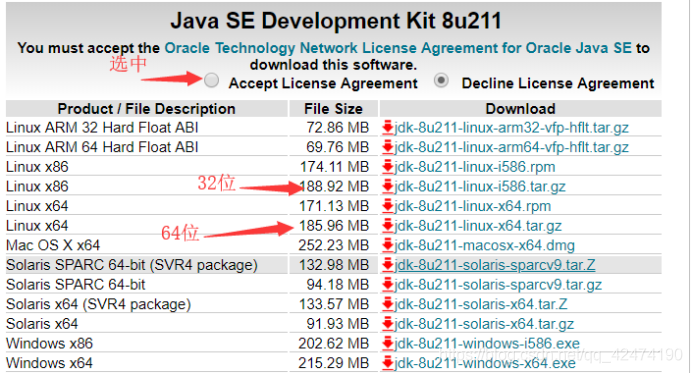Click download arrow icon for linux-x64.tar.gz
Image resolution: width=692 pixels, height=373 pixels.
point(388,225)
